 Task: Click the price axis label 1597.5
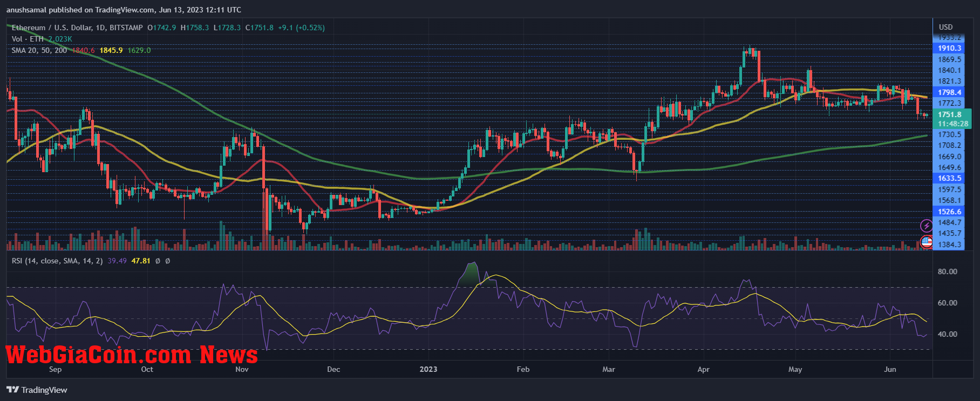(x=950, y=189)
